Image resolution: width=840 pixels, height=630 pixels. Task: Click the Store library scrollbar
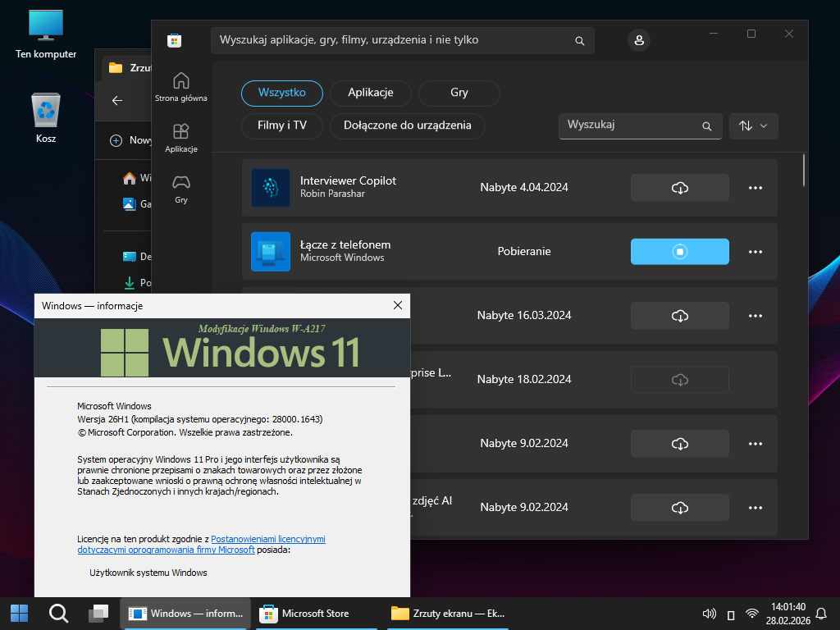[x=804, y=169]
